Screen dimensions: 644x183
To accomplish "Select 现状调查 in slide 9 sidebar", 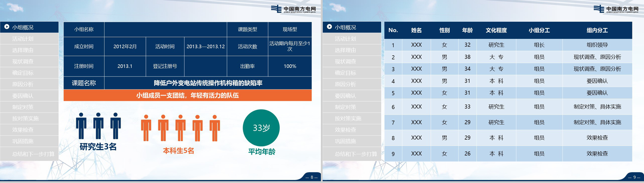I will (x=345, y=62).
